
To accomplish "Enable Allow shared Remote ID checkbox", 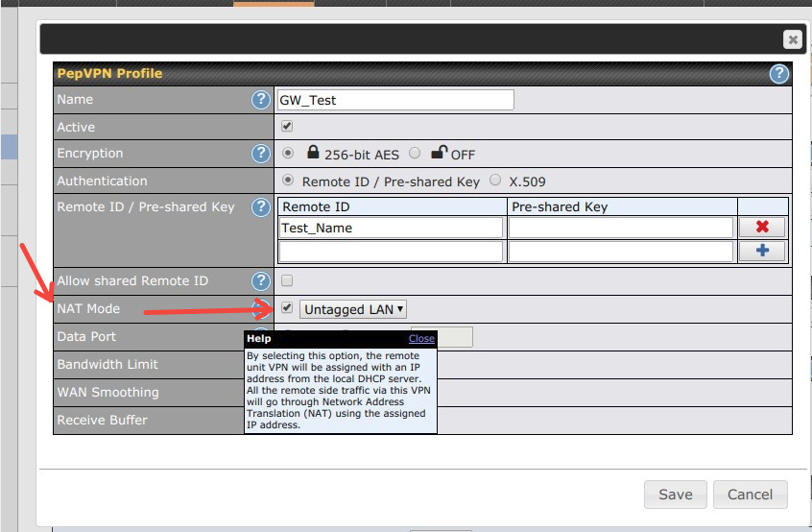I will click(287, 281).
